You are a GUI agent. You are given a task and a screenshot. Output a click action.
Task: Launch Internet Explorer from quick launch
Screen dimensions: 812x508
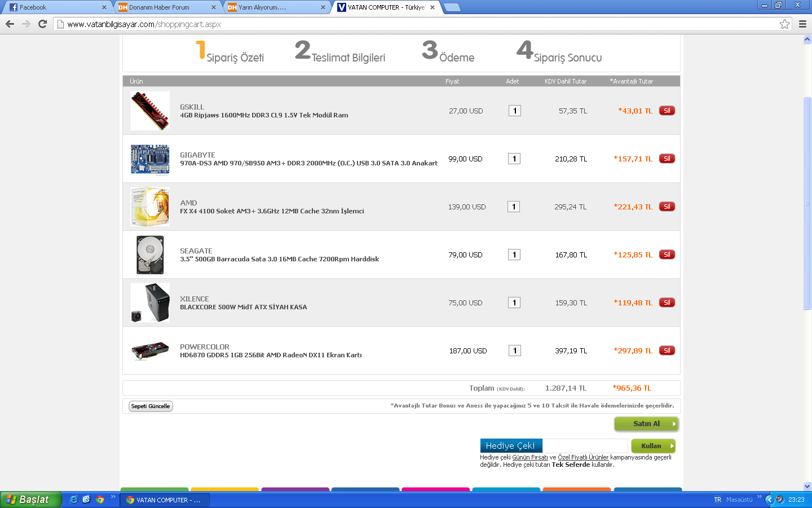click(73, 500)
